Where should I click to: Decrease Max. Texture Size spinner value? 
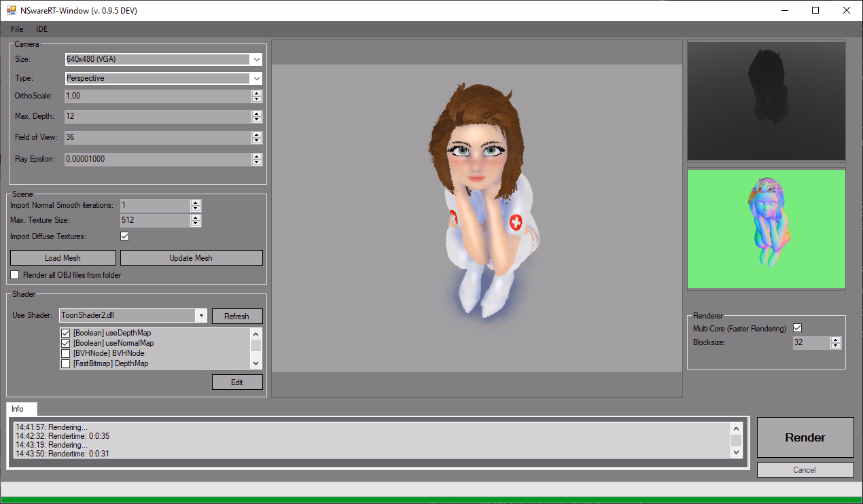point(196,223)
